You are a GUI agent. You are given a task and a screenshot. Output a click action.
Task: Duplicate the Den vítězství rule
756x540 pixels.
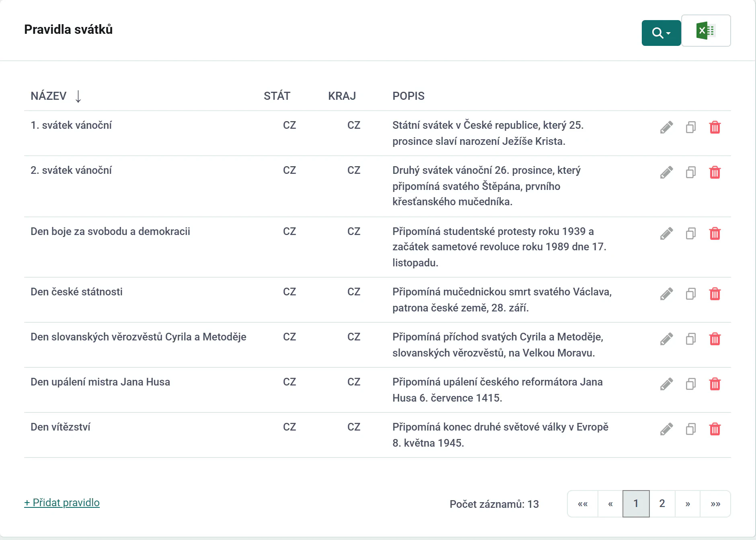691,429
